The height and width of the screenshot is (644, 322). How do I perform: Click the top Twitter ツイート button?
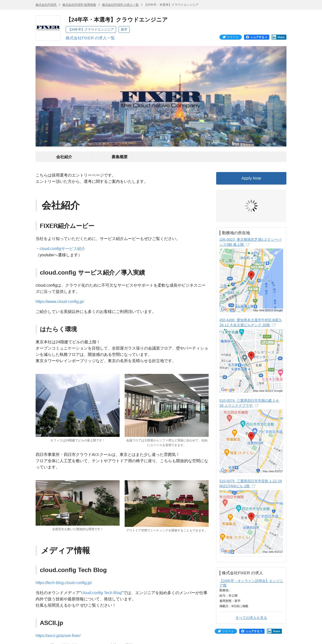pos(230,37)
